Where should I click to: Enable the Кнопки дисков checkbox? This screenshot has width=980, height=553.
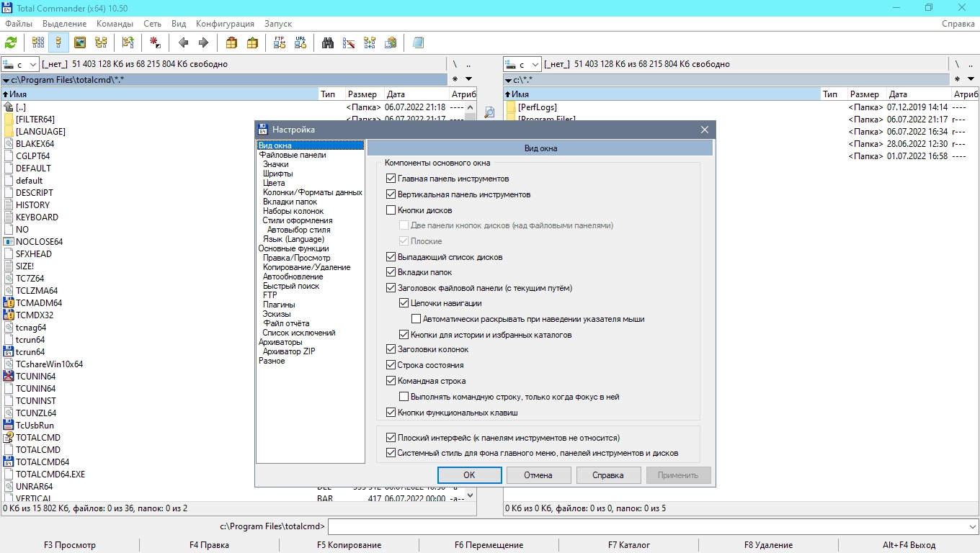coord(391,210)
